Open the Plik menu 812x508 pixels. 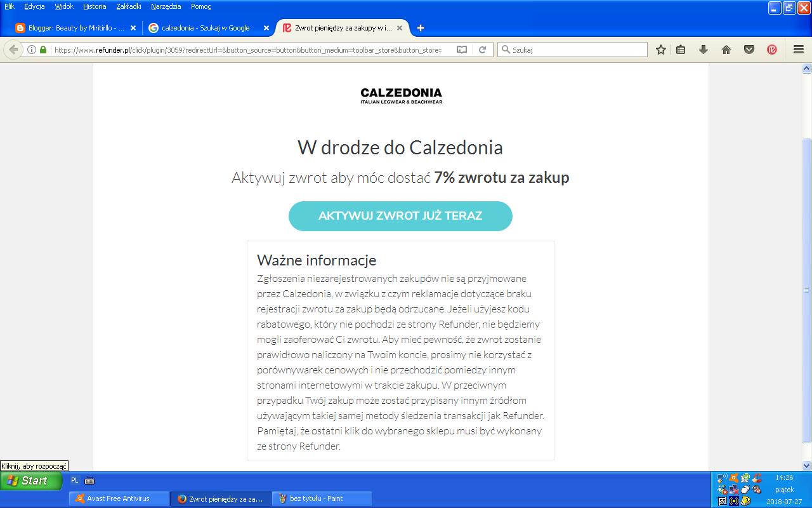tap(10, 6)
